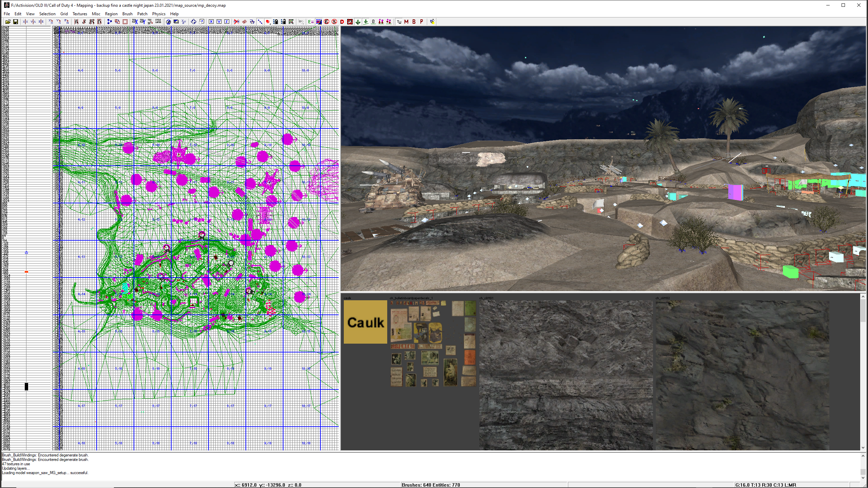
Task: Toggle the green down-arrow button
Action: (358, 22)
